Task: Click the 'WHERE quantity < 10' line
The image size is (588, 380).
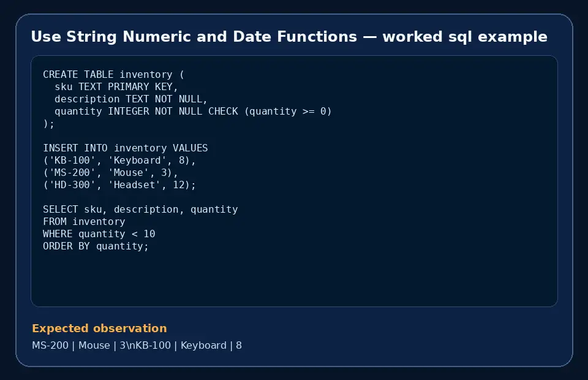Action: point(99,234)
